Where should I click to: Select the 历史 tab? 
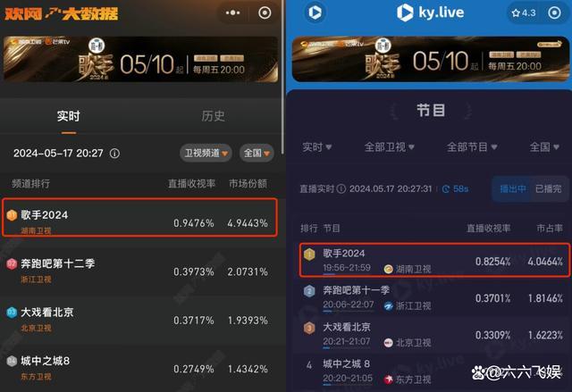pos(213,116)
